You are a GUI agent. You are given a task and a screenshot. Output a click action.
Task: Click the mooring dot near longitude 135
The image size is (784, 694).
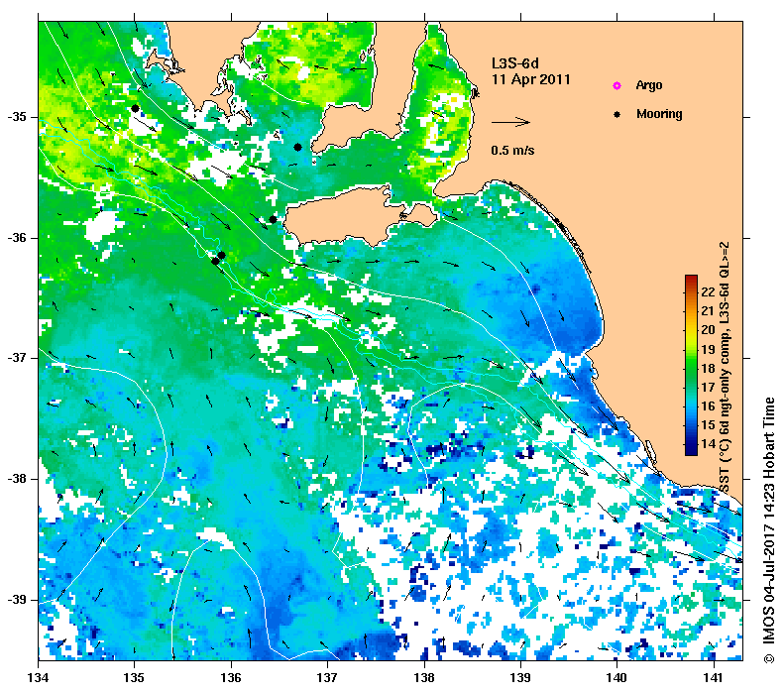coord(135,108)
